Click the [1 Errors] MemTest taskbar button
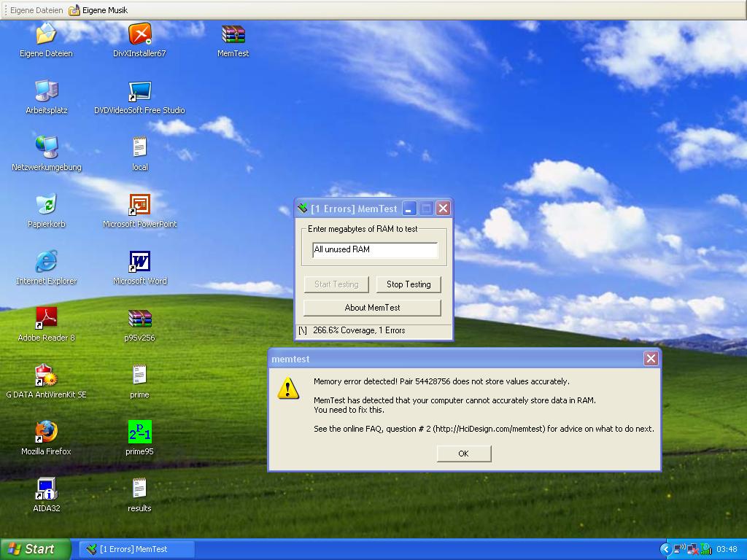Viewport: 747px width, 560px height. tap(136, 549)
